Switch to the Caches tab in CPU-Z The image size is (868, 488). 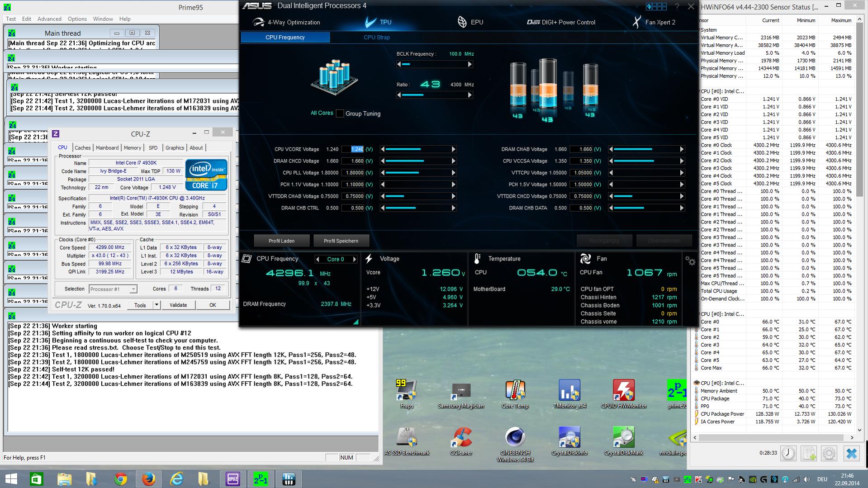(83, 148)
